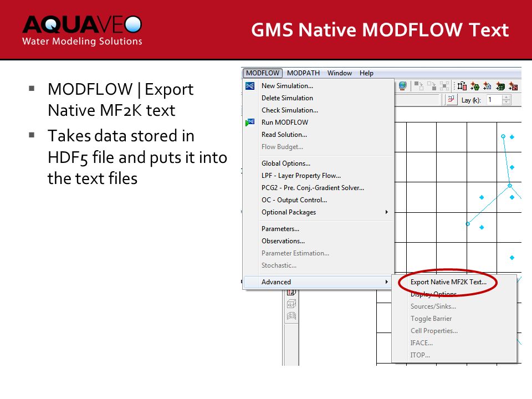Click the grayed select-to-dotted square icon
532x399 pixels.
(x=419, y=86)
